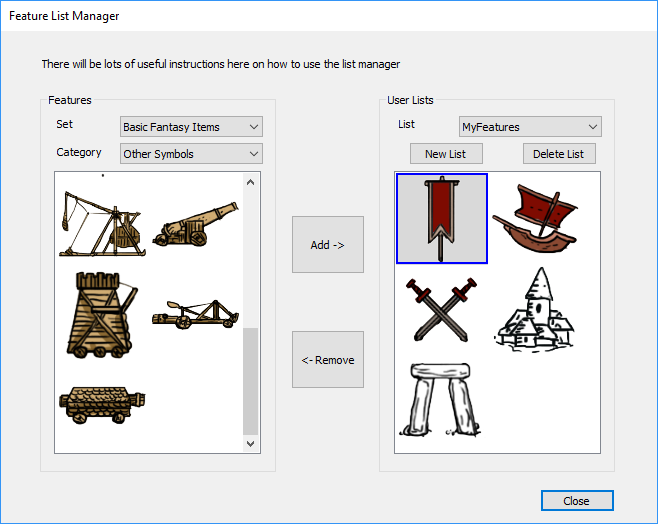Click the Features scrollbar up arrow
658x524 pixels.
[251, 182]
